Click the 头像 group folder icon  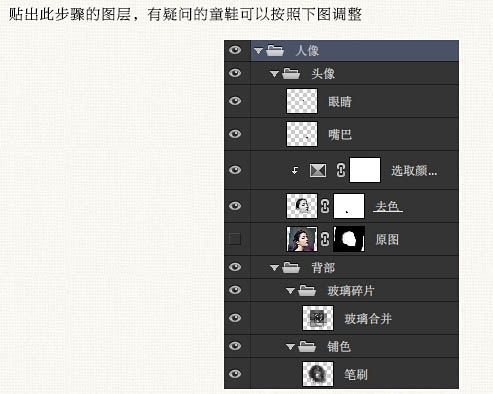tap(291, 73)
